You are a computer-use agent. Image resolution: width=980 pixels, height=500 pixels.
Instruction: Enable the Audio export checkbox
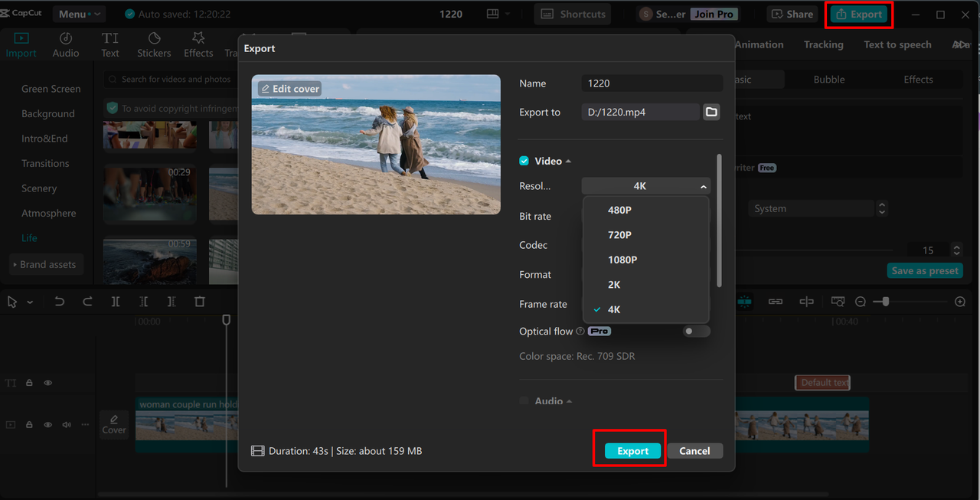click(524, 400)
